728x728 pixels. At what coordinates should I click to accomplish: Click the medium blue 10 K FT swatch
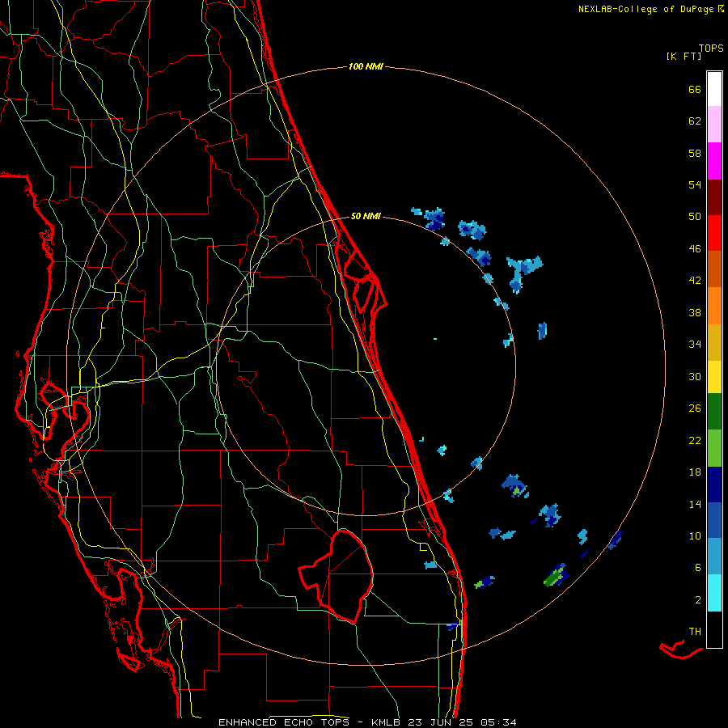pos(714,520)
